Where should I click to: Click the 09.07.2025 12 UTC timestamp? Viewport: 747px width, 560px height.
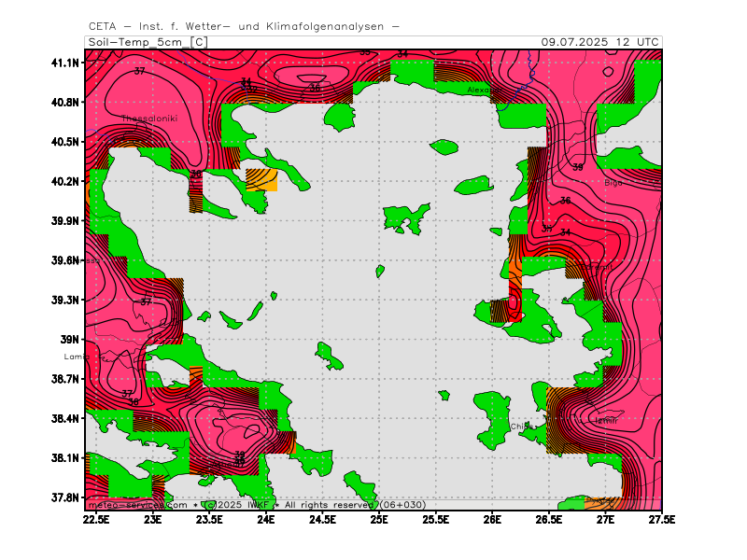[x=599, y=42]
